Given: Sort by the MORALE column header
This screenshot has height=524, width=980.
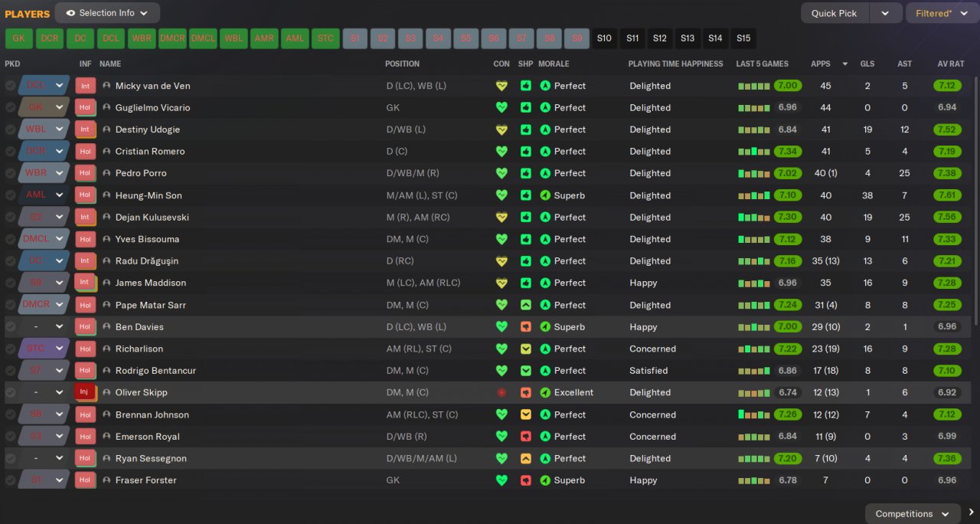Looking at the screenshot, I should point(554,64).
